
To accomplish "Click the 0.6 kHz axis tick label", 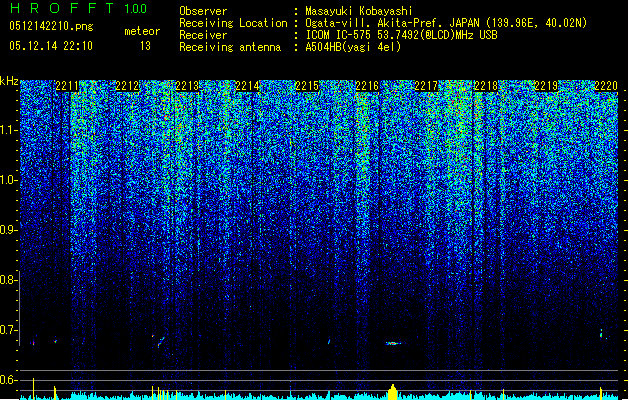I will coord(9,380).
